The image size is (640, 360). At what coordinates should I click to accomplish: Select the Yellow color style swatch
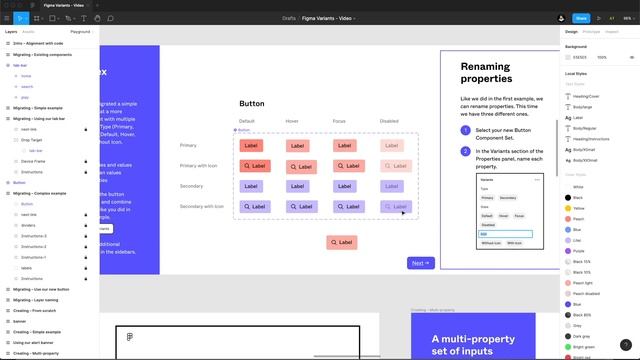point(568,208)
